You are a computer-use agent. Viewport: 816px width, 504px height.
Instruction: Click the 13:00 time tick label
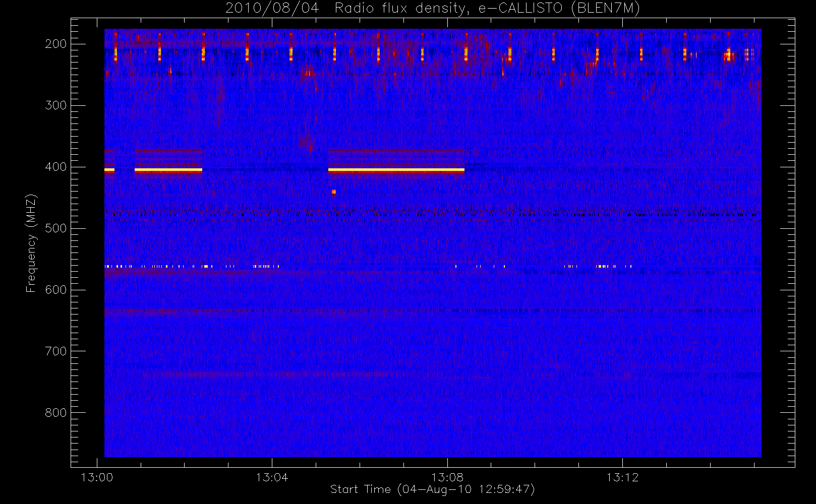(97, 477)
